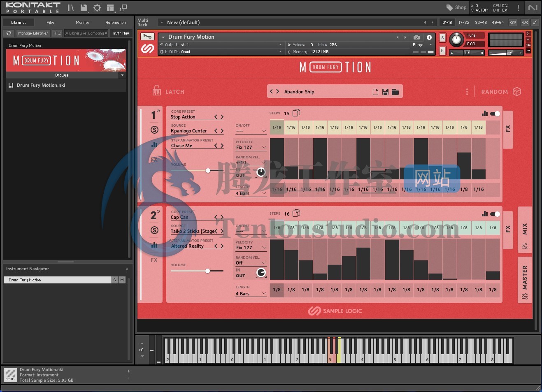The height and width of the screenshot is (392, 542).
Task: Toggle the instrument Solo S button
Action: (x=442, y=37)
